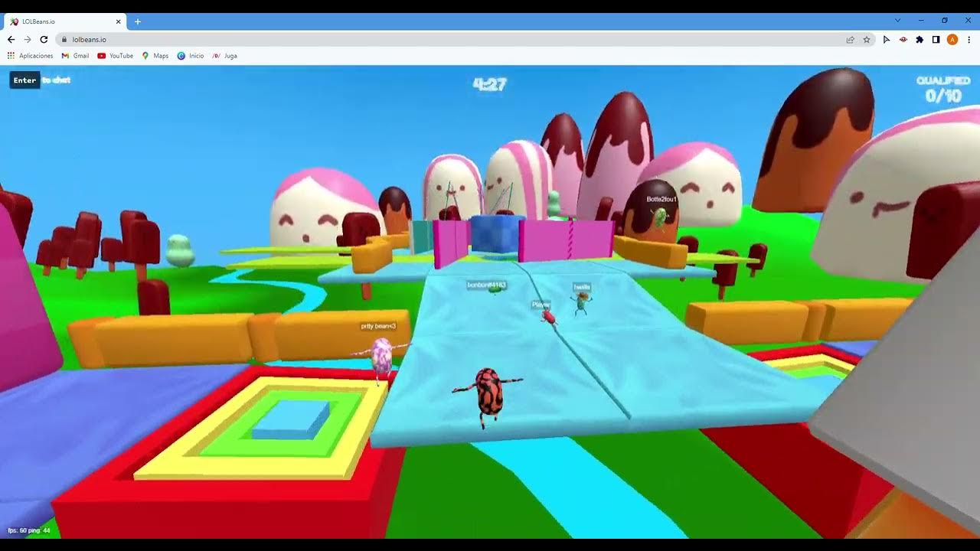The width and height of the screenshot is (980, 551).
Task: Toggle the browser side panel
Action: [936, 40]
